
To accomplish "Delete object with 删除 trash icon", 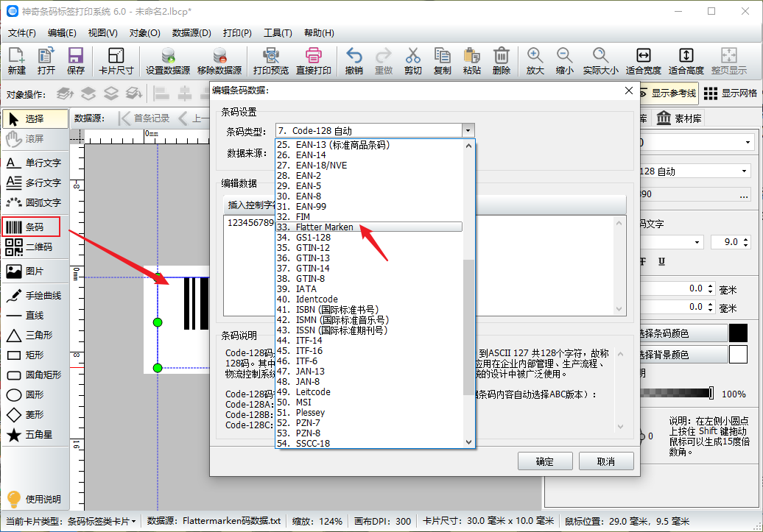I will pos(502,61).
